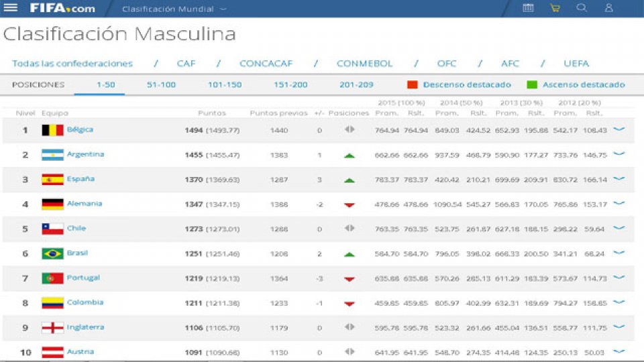Expand the Bélgica row details chevron

pos(619,129)
